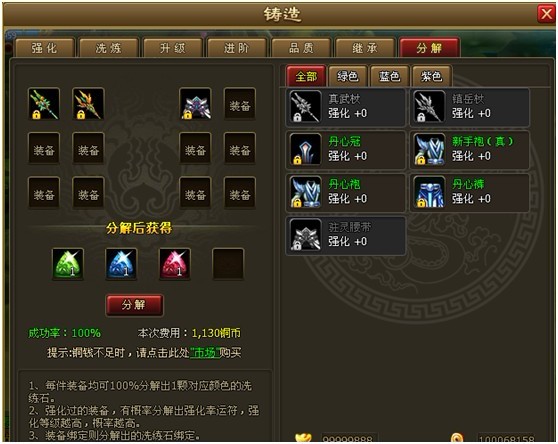Click the red 分解 decompose button
558x444 pixels.
pos(135,305)
